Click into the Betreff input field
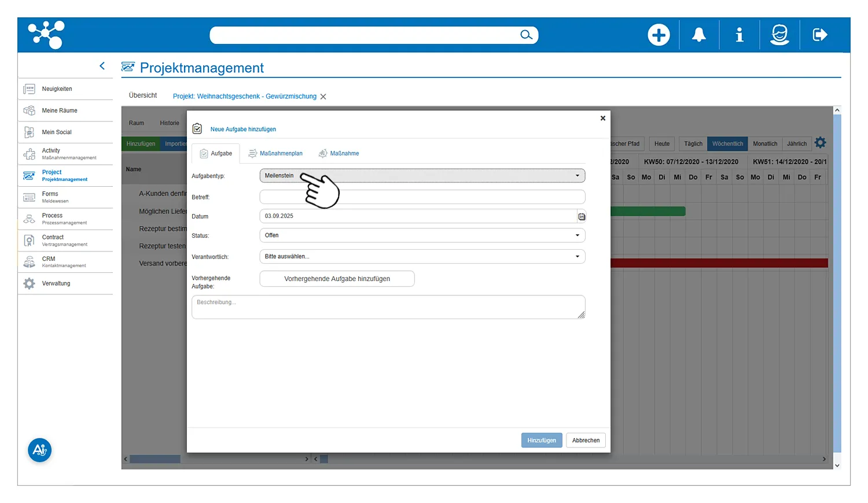Viewport: 868px width, 503px height. (422, 197)
